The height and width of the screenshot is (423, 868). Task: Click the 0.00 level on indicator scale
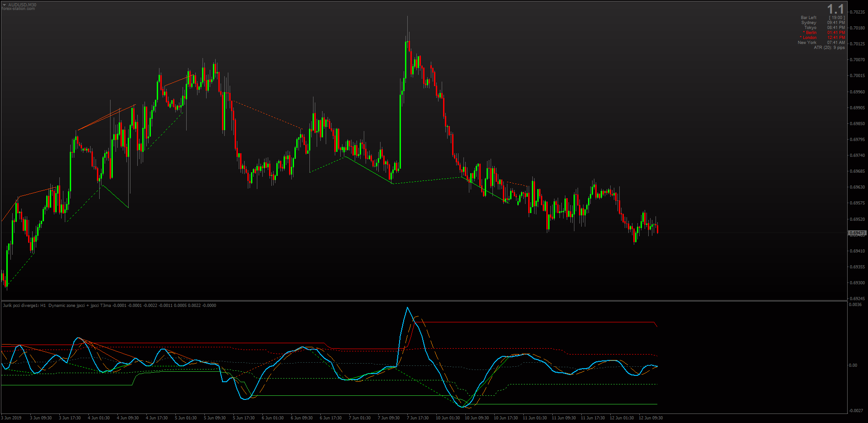pos(853,365)
